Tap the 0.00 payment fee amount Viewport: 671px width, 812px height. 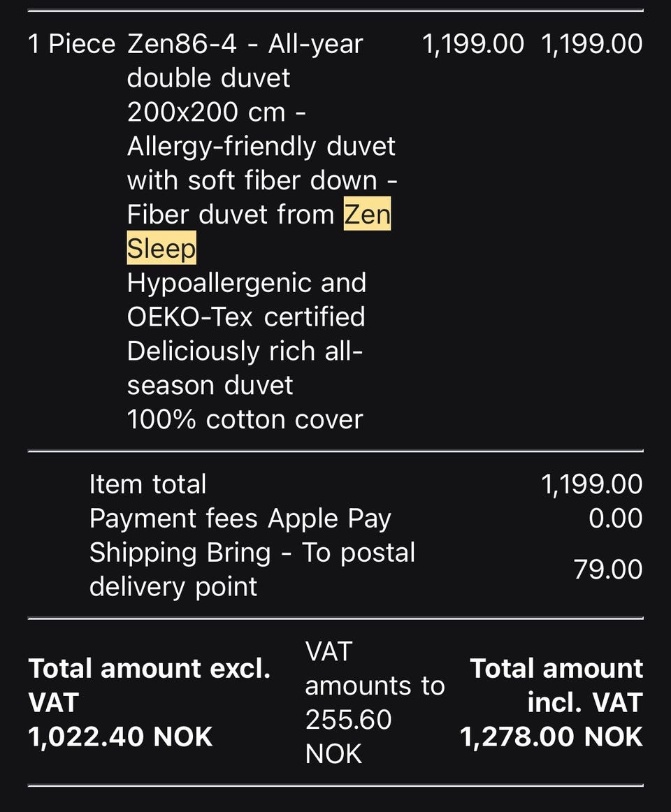pyautogui.click(x=616, y=519)
